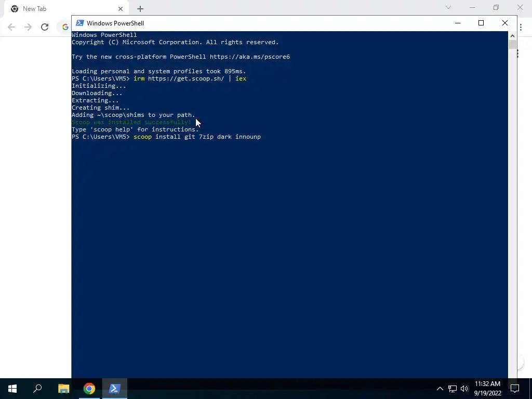
Task: Open Windows taskbar search
Action: pyautogui.click(x=37, y=389)
